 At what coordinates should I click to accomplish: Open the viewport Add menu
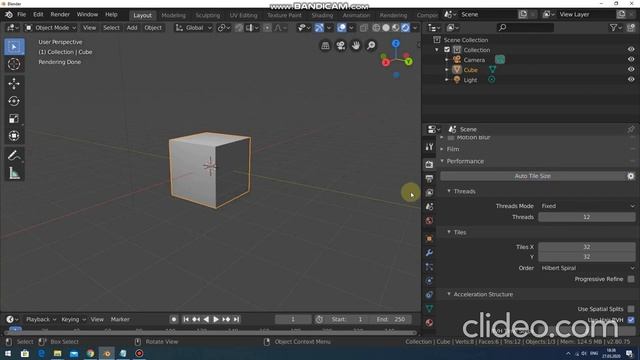tap(132, 28)
